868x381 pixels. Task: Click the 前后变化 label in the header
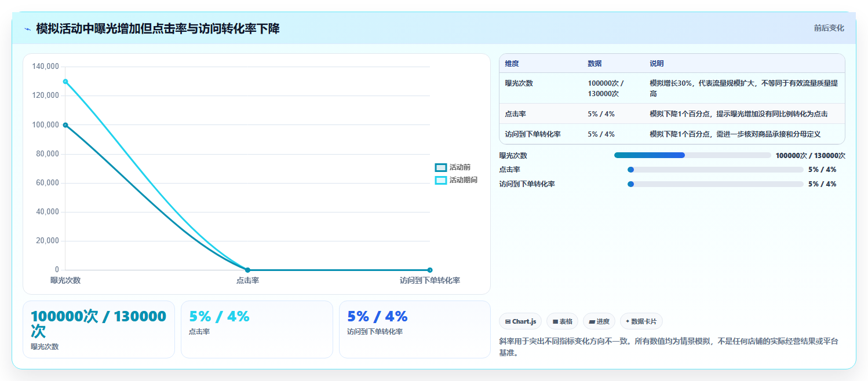point(829,28)
